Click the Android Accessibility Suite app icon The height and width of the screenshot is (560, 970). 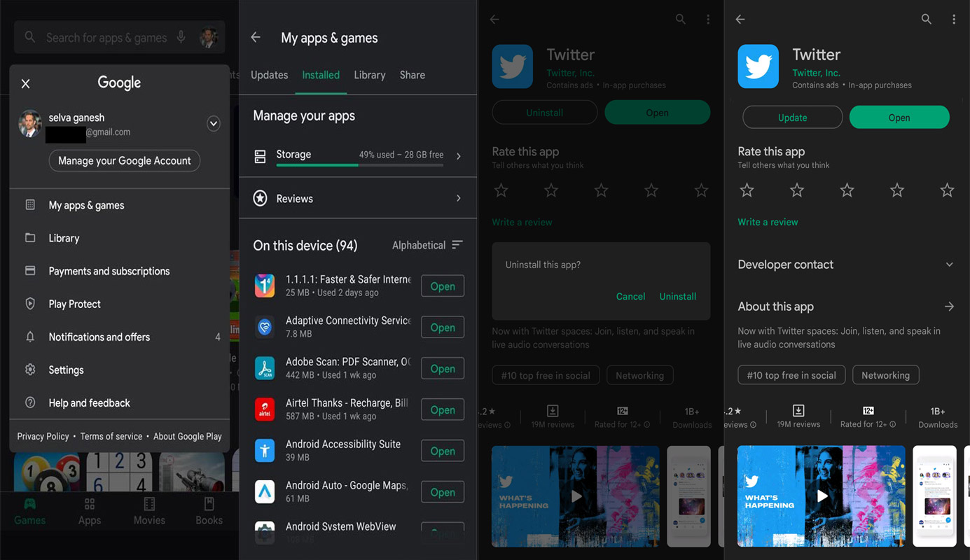coord(265,450)
